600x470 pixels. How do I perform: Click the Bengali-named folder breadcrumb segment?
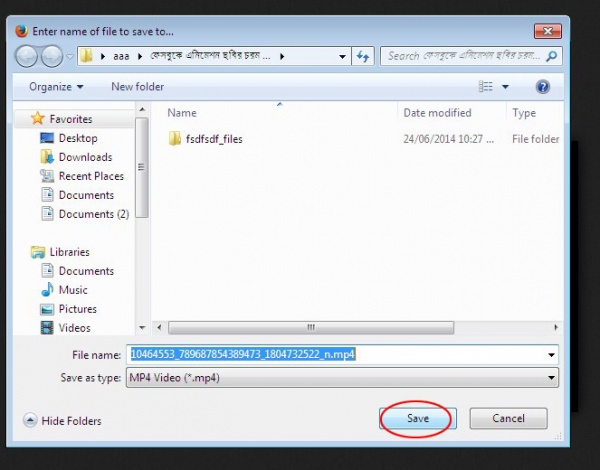point(210,56)
